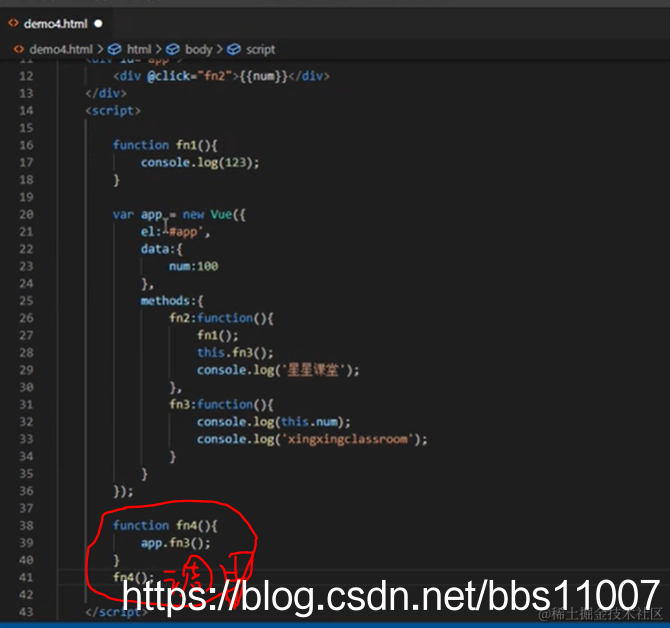Click line number 25 in gutter
The image size is (670, 628).
click(x=26, y=301)
